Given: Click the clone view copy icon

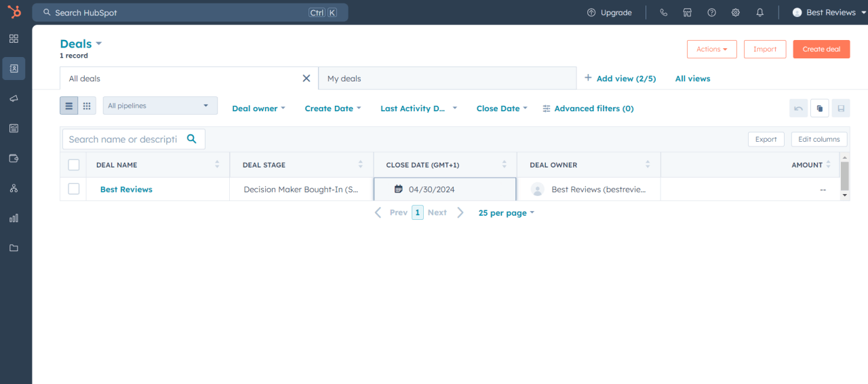Looking at the screenshot, I should click(819, 108).
